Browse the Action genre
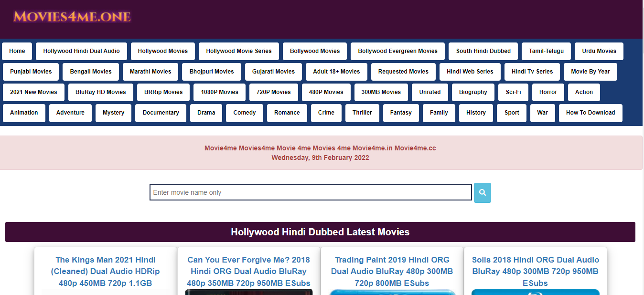Image resolution: width=644 pixels, height=295 pixels. (584, 92)
